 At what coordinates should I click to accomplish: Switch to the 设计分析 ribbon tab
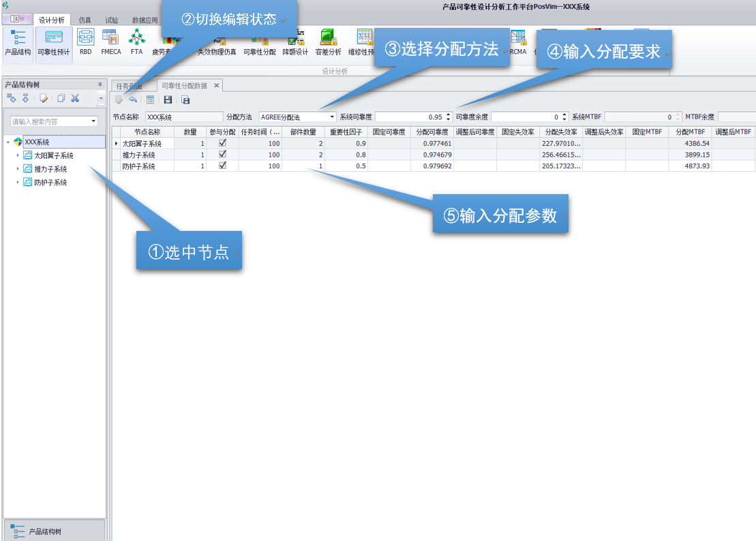pyautogui.click(x=52, y=20)
